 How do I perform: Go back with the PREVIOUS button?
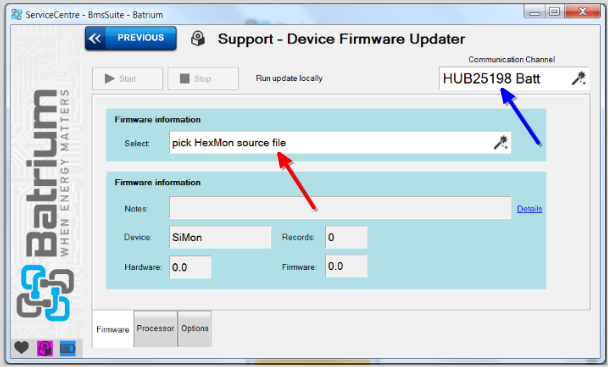tap(131, 38)
